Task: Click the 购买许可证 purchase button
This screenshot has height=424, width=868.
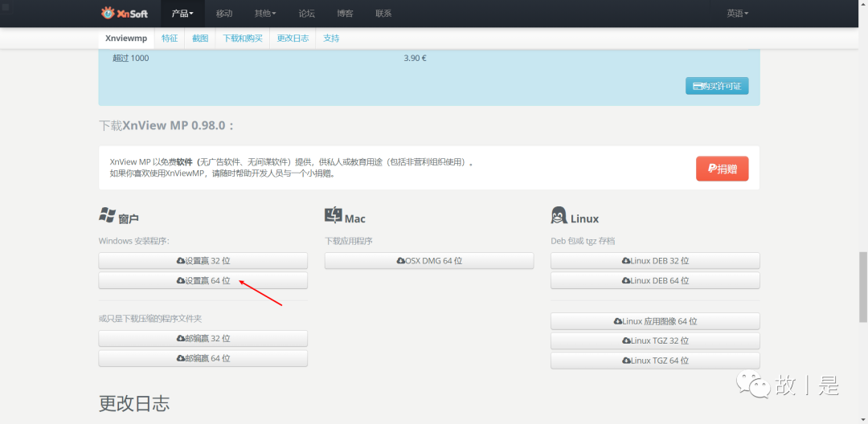Action: click(717, 86)
